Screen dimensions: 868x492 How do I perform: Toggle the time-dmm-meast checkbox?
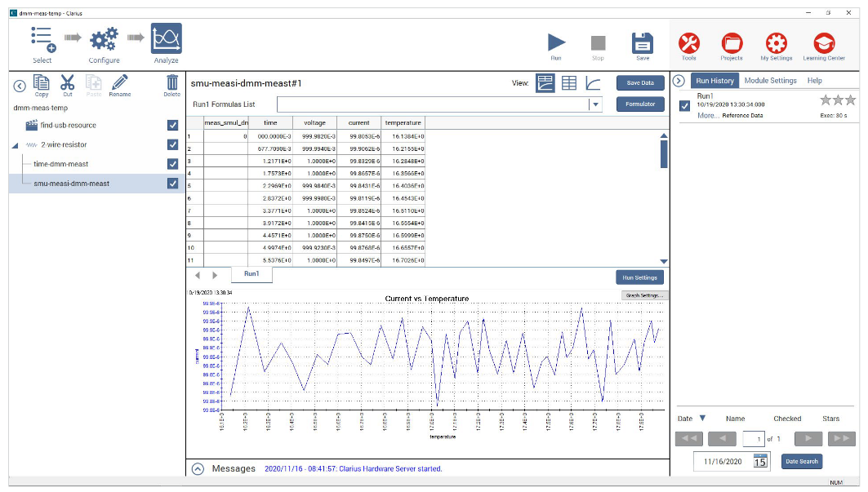coord(172,163)
